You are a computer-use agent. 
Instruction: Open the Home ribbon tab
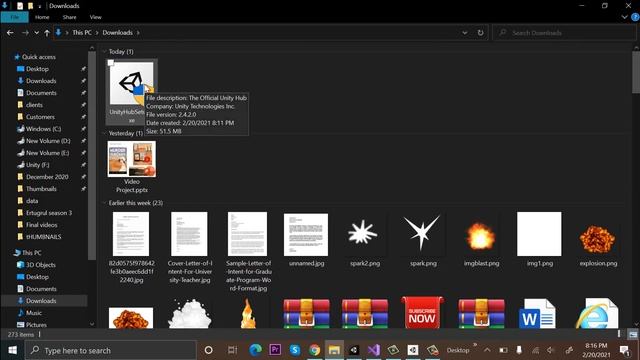(x=42, y=17)
